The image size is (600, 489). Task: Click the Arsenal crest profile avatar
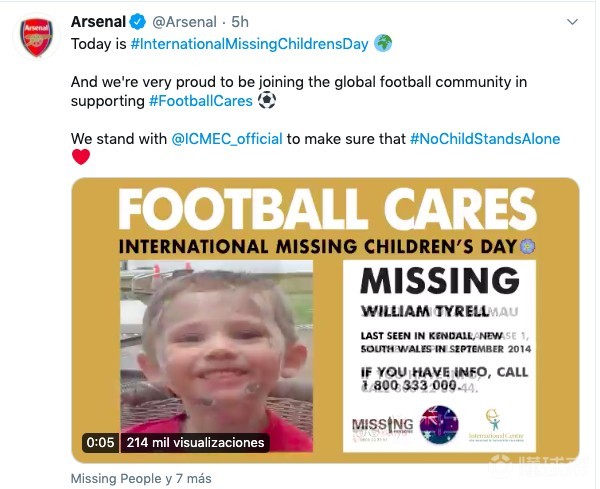coord(36,37)
